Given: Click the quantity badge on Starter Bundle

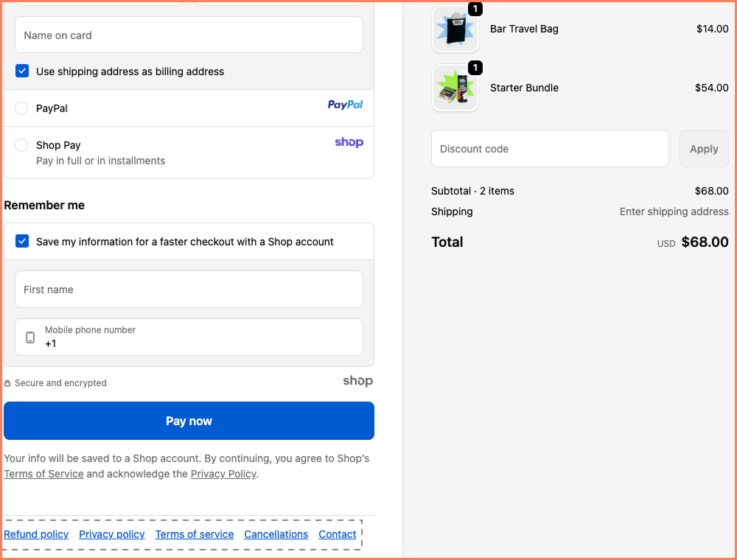Looking at the screenshot, I should click(x=475, y=68).
